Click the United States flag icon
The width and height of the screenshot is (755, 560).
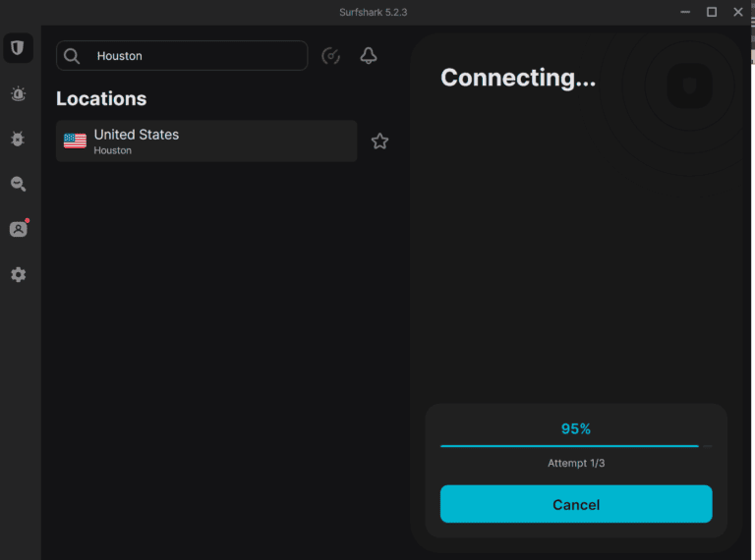75,141
